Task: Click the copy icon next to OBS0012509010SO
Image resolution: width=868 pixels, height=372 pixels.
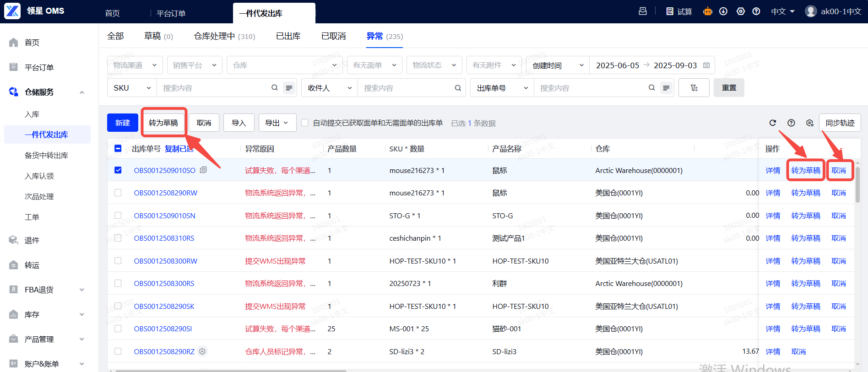Action: pos(203,170)
